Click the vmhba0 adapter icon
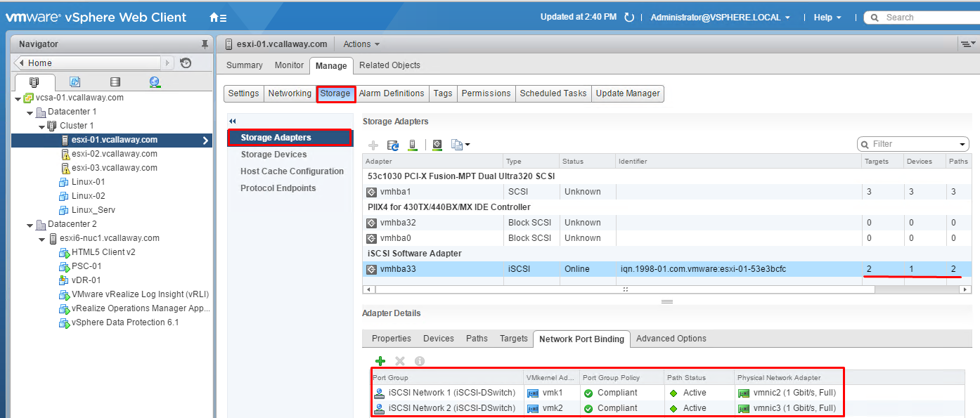The image size is (980, 418). (x=371, y=238)
